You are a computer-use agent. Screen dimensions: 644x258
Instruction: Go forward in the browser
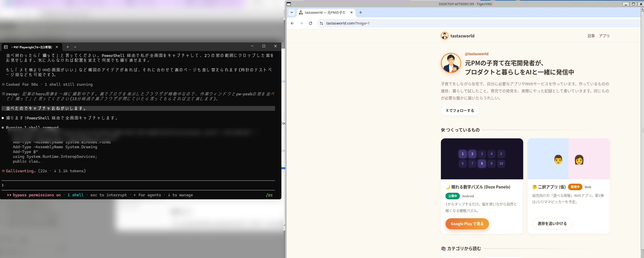[301, 23]
